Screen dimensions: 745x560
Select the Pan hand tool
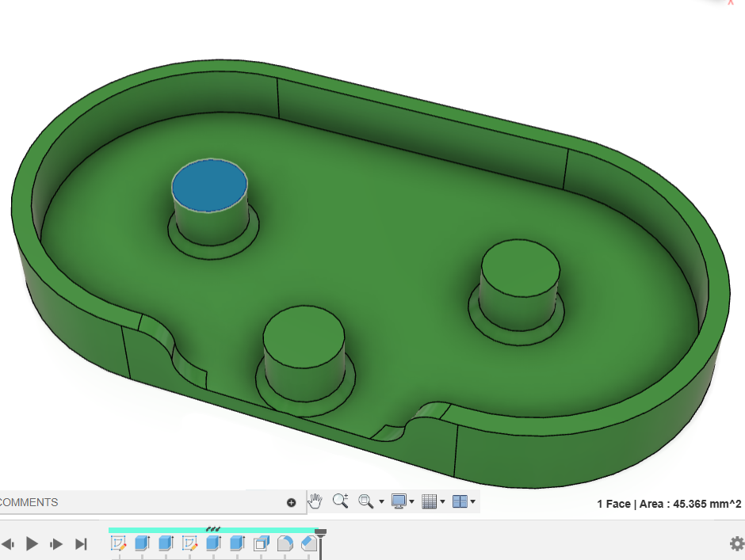[315, 501]
